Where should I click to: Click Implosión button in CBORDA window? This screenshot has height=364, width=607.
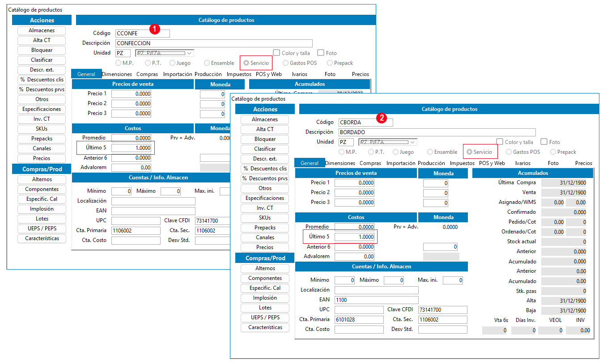pos(265,298)
